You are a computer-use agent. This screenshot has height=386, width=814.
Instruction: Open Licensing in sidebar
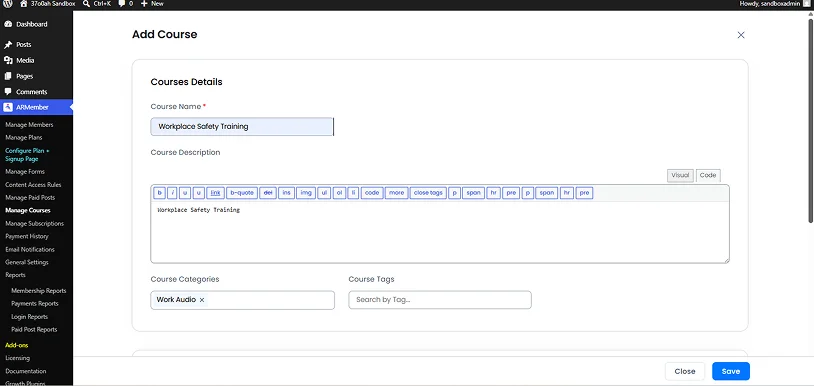[17, 358]
